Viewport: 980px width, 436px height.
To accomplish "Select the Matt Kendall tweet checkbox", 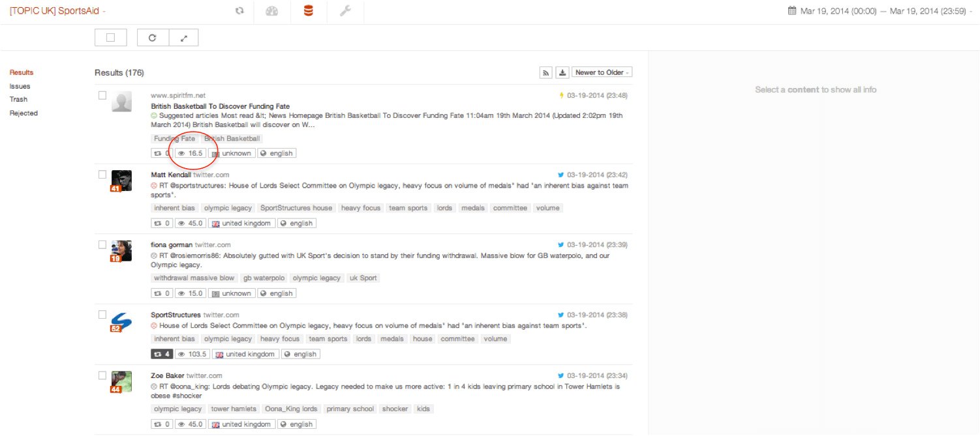I will 102,175.
